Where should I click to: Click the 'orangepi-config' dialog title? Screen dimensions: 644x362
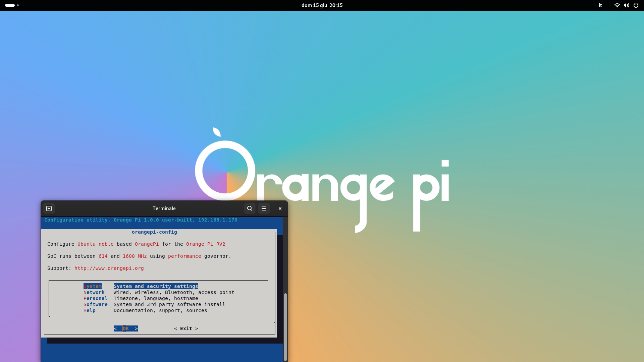[154, 232]
